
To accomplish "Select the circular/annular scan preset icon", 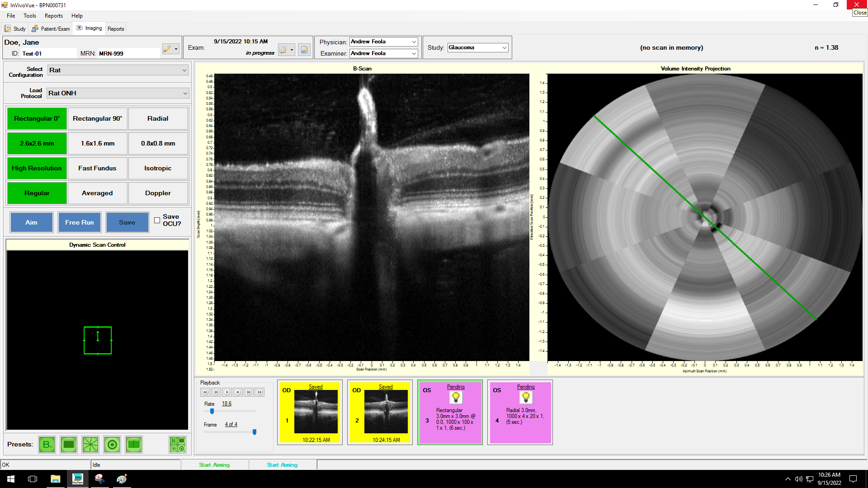I will (x=112, y=445).
